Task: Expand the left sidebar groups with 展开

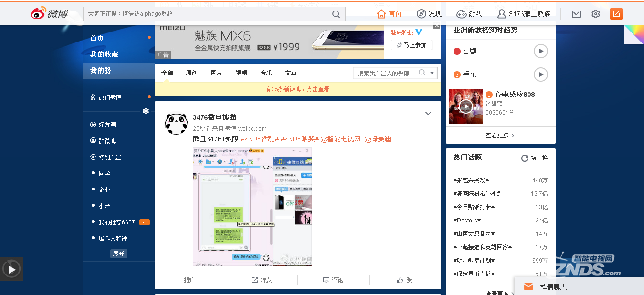Action: (118, 253)
